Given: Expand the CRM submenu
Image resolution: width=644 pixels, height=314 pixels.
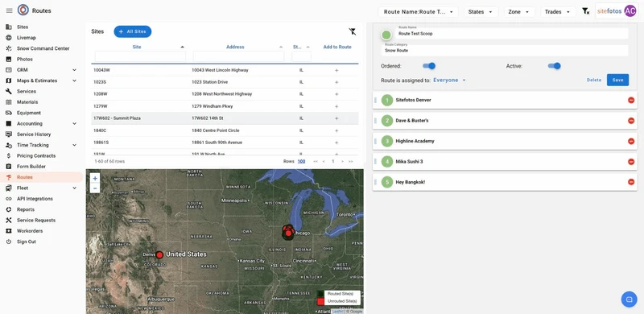Looking at the screenshot, I should (74, 70).
